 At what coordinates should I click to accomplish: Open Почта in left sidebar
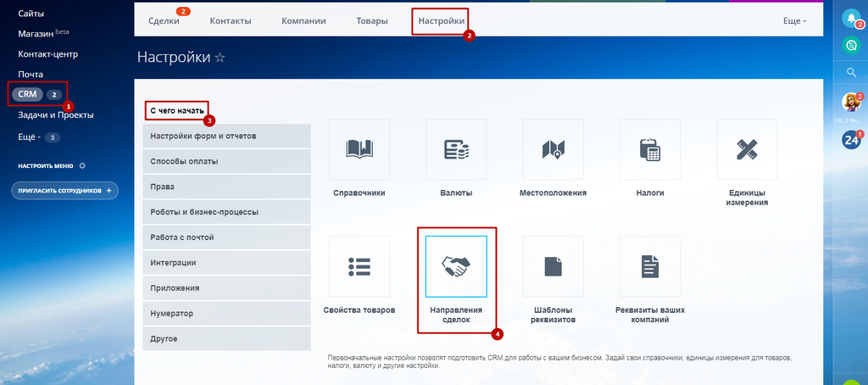31,75
